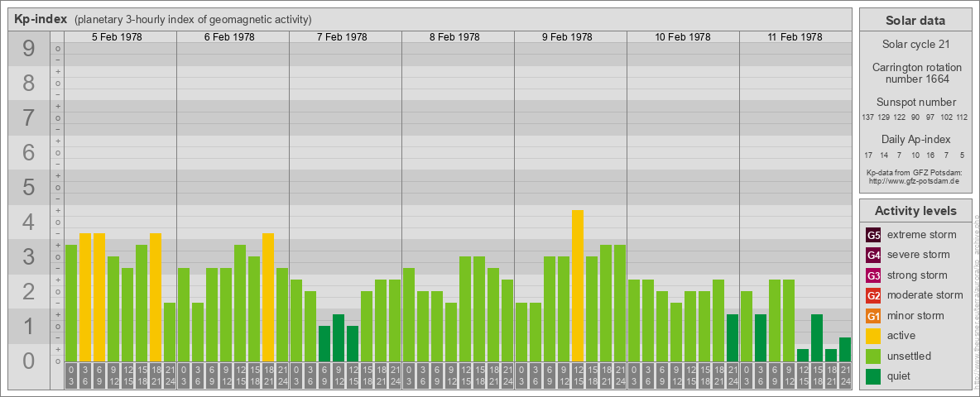Viewport: 980px width, 397px height.
Task: Click the 0-3 bar on 8 Feb 1978
Action: click(409, 314)
